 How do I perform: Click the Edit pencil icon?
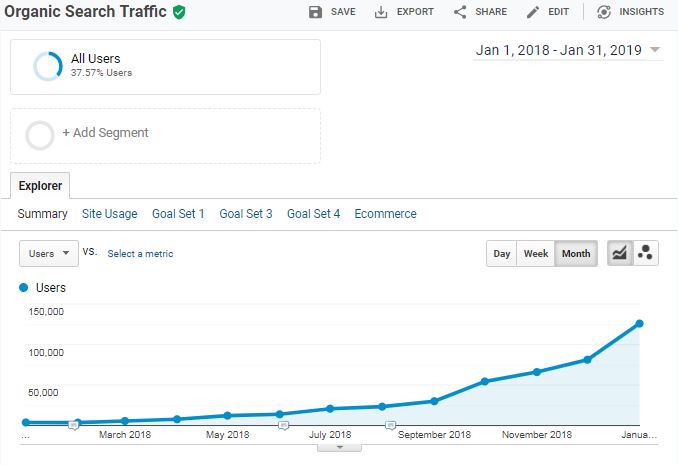point(533,12)
